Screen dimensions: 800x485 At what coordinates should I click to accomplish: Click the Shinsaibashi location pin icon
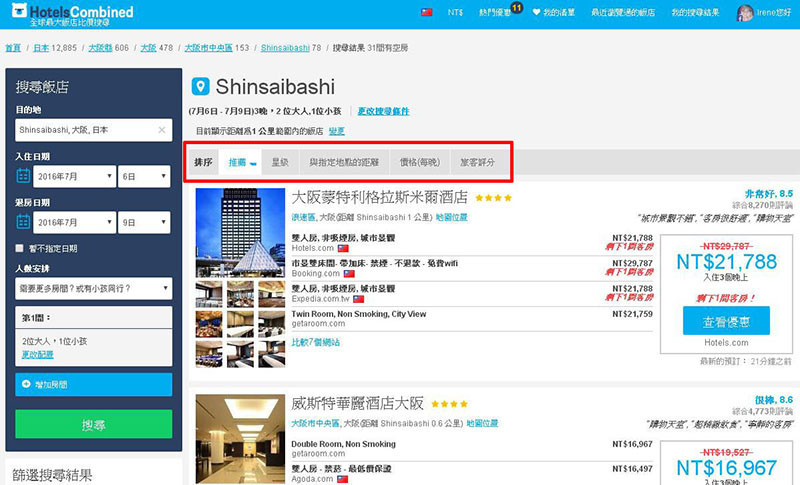[201, 86]
